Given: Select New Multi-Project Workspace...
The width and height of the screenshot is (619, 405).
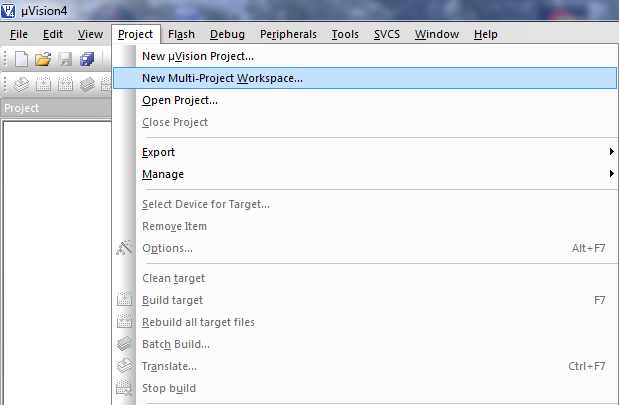Looking at the screenshot, I should [x=365, y=78].
